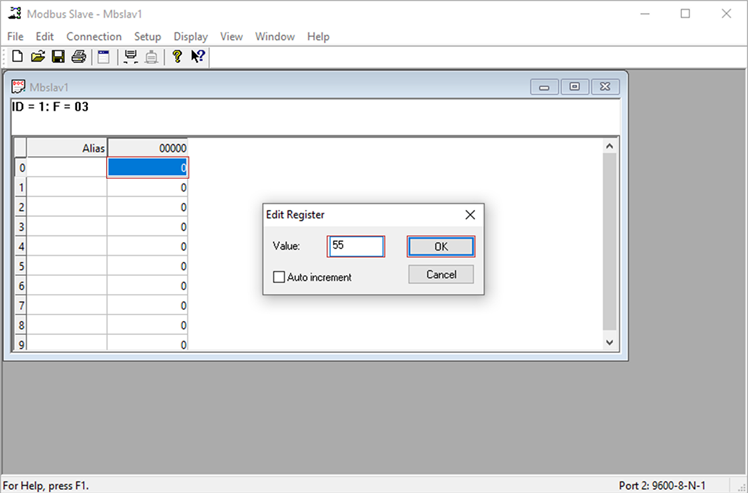Minimize the Modbus Slave main window
748x493 pixels.
pyautogui.click(x=644, y=13)
